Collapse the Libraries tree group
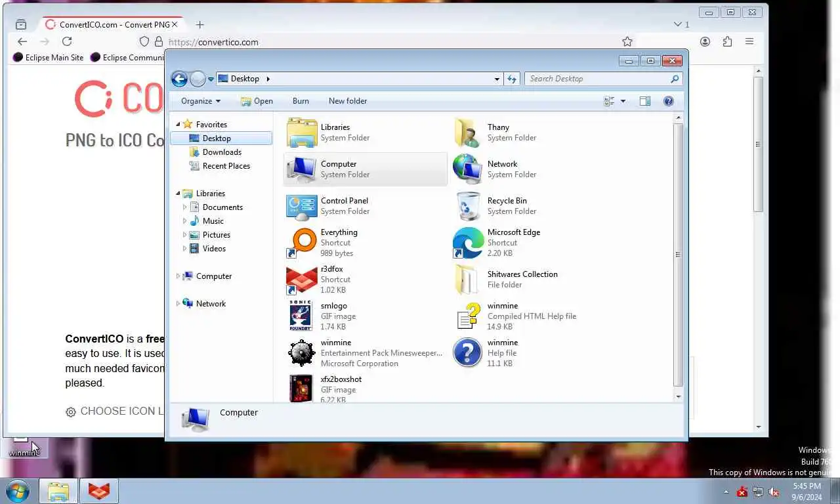Screen dimensions: 840x504 point(178,193)
